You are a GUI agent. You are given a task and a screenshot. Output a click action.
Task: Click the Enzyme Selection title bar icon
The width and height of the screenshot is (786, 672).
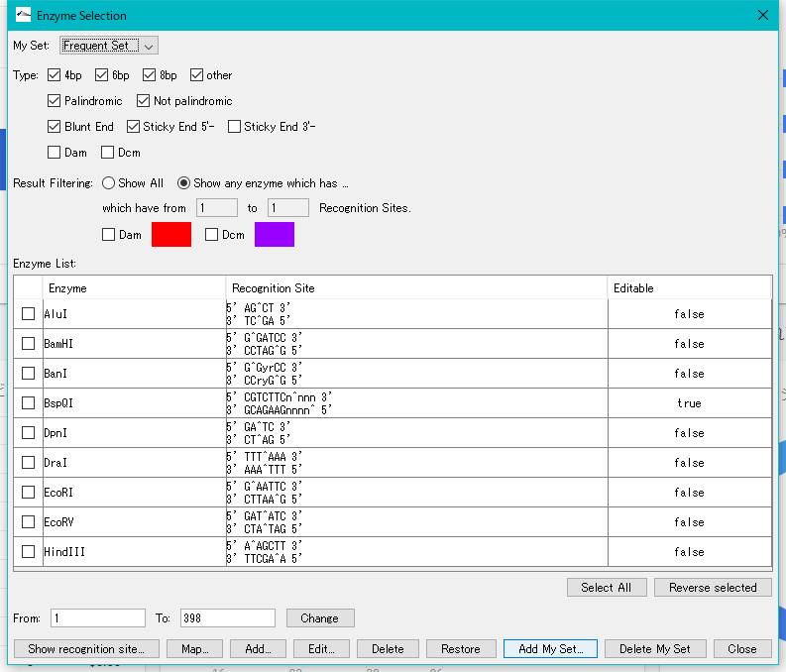pos(23,15)
